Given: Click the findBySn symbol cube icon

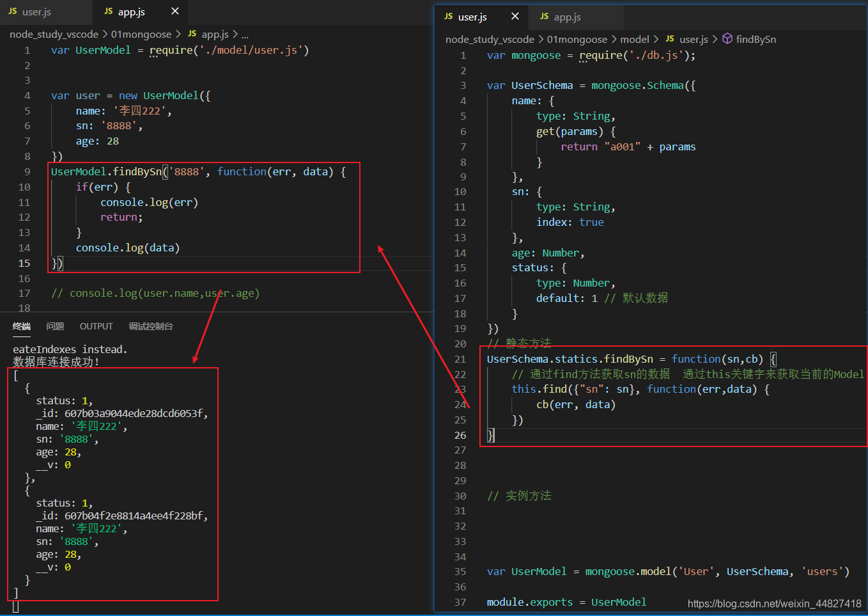Looking at the screenshot, I should click(727, 39).
